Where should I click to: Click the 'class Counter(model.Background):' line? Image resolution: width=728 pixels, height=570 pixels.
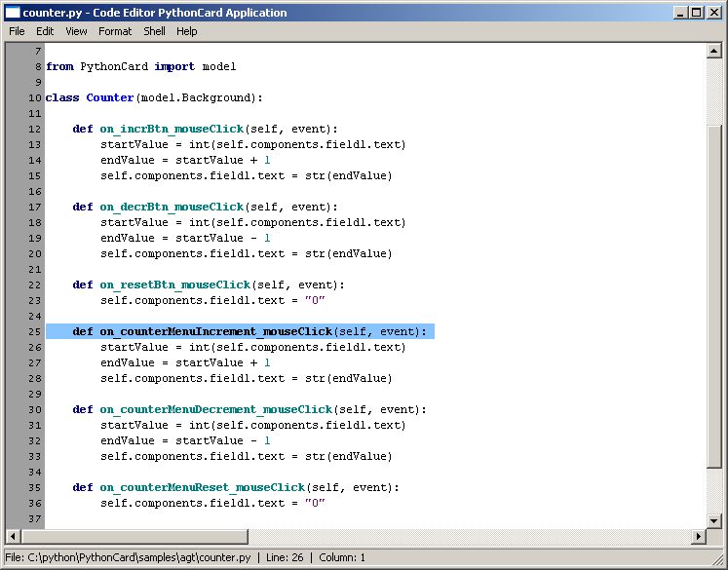(154, 98)
